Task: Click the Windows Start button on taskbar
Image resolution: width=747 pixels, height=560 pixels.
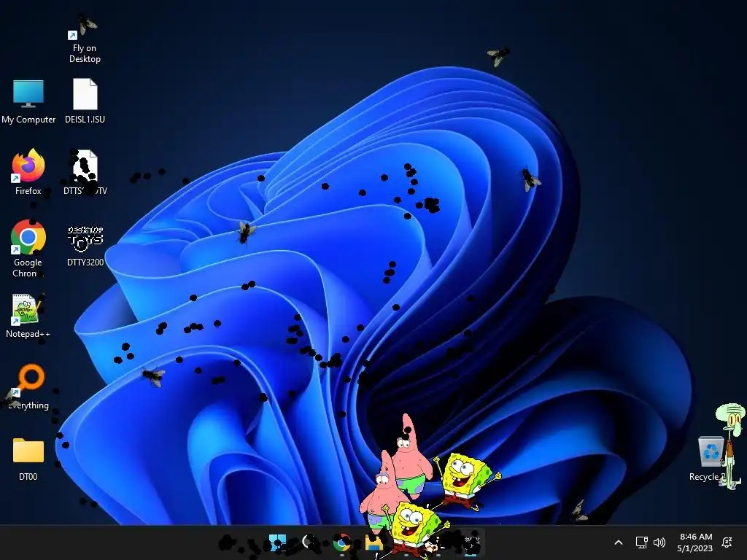Action: (x=277, y=542)
